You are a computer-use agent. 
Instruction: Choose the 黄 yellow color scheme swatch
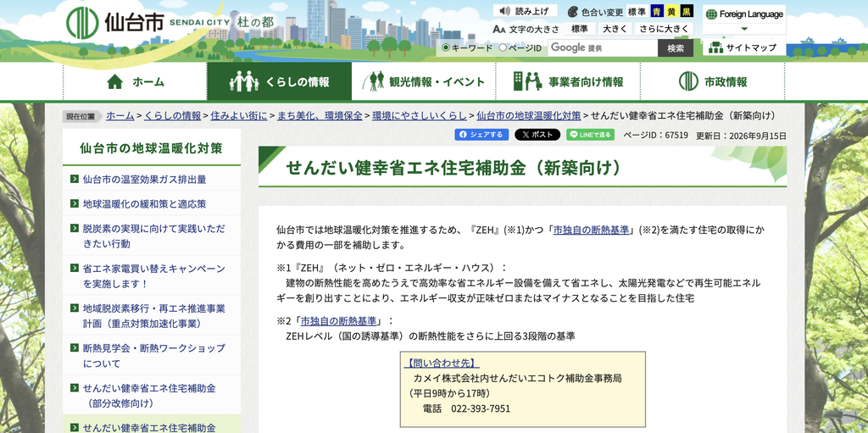[671, 12]
